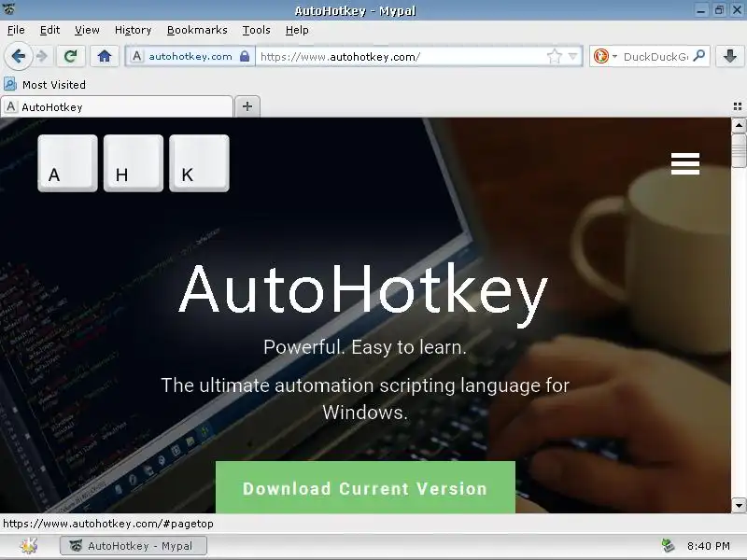The image size is (747, 560).
Task: Click AutoHotkey - Mypal taskbar button
Action: 134,546
